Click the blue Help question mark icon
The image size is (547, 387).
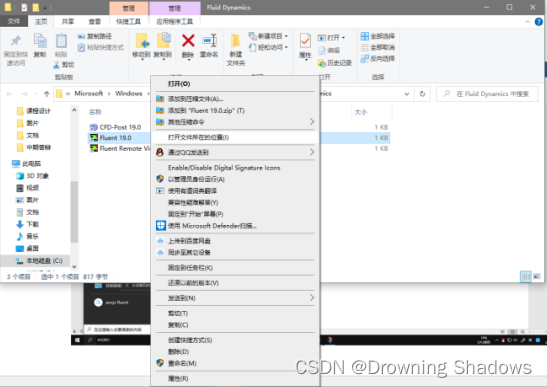539,22
